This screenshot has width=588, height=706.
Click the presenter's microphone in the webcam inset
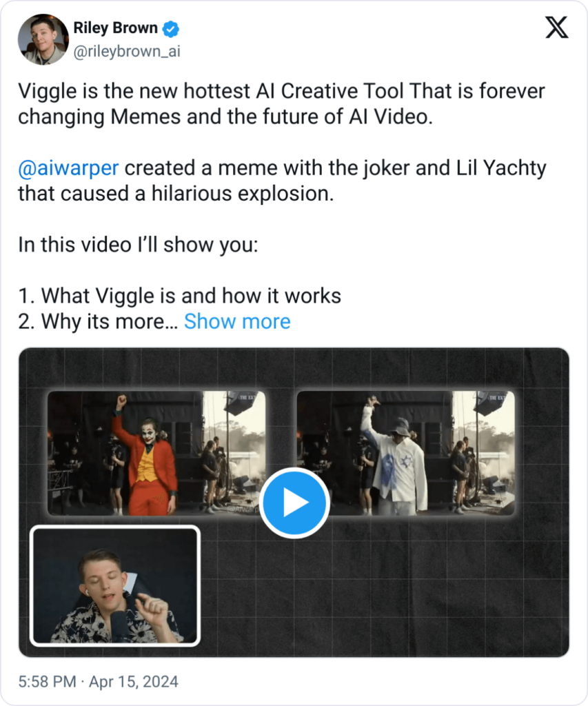pos(120,626)
